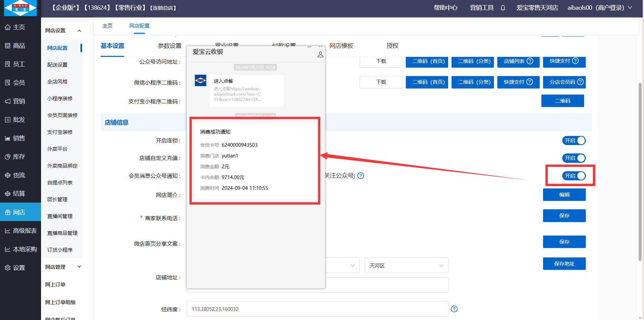Toggle the 店铺自定义充值 switch
Viewport: 644px width, 320px height.
point(574,158)
